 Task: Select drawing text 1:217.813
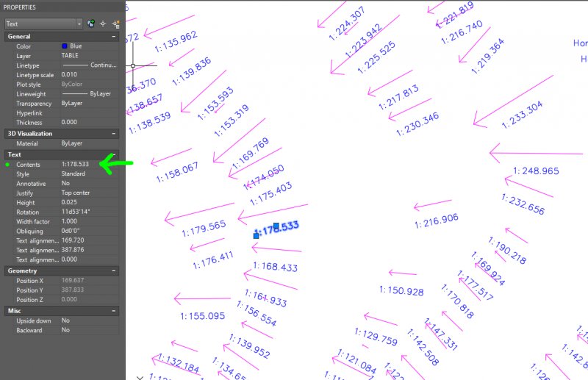point(398,97)
